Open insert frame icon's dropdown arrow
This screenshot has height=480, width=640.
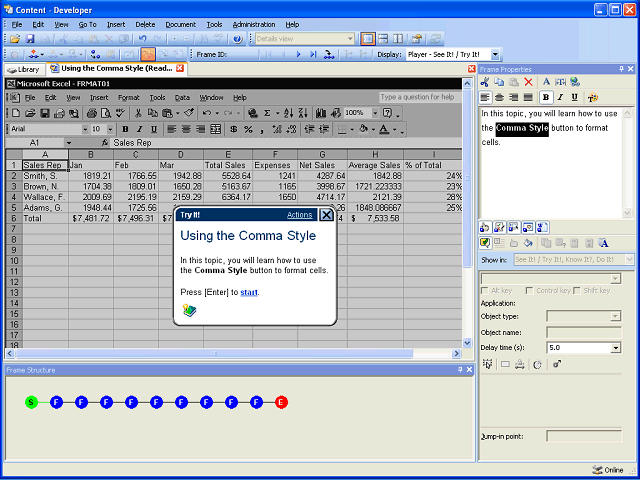click(x=42, y=54)
